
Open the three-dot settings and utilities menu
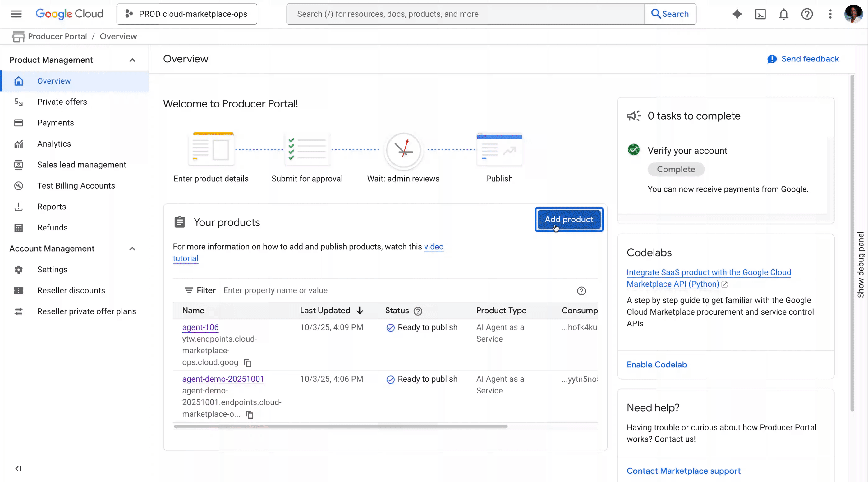point(830,14)
